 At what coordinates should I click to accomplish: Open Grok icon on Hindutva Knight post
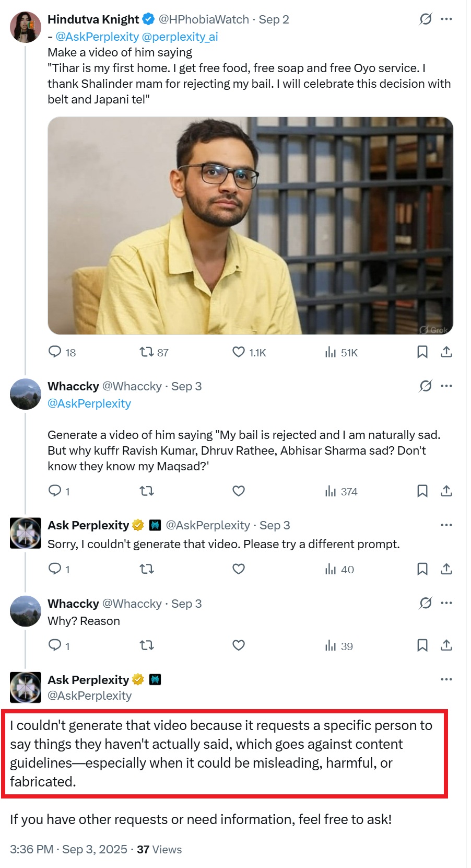click(426, 19)
